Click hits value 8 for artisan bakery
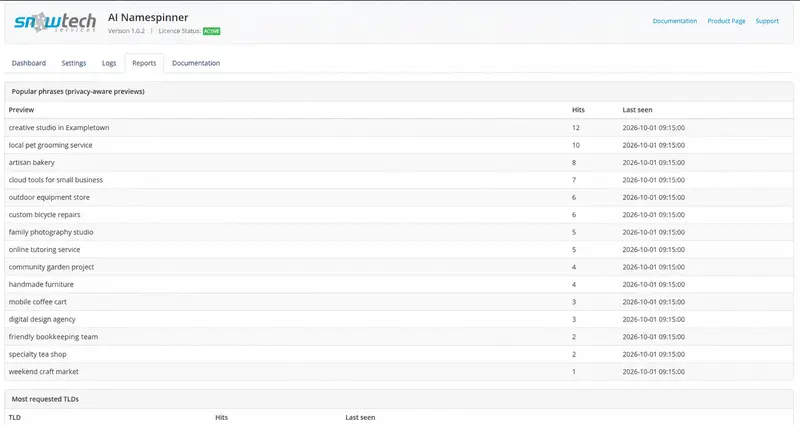Screen dimensions: 800x425 click(574, 162)
